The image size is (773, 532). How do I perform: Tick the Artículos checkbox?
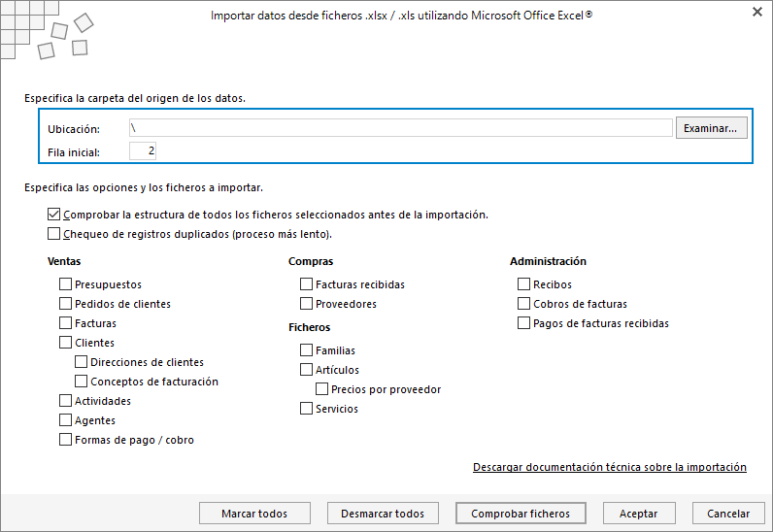[x=306, y=369]
